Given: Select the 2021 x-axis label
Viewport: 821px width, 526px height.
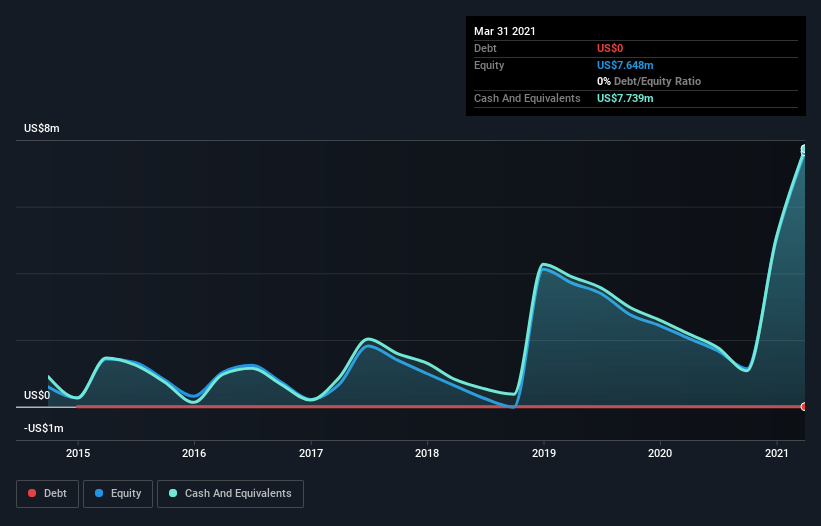Looking at the screenshot, I should (x=776, y=453).
